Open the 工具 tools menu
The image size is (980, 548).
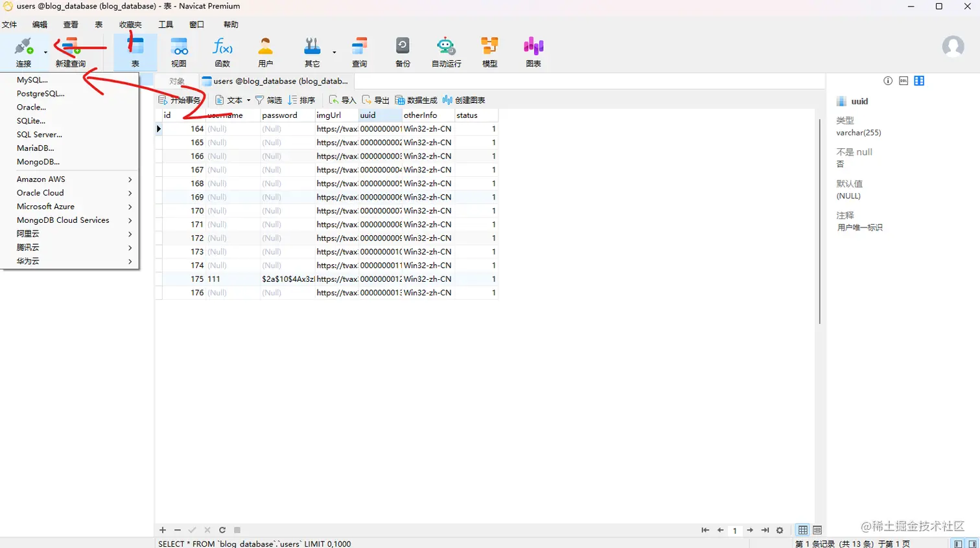[x=166, y=25]
